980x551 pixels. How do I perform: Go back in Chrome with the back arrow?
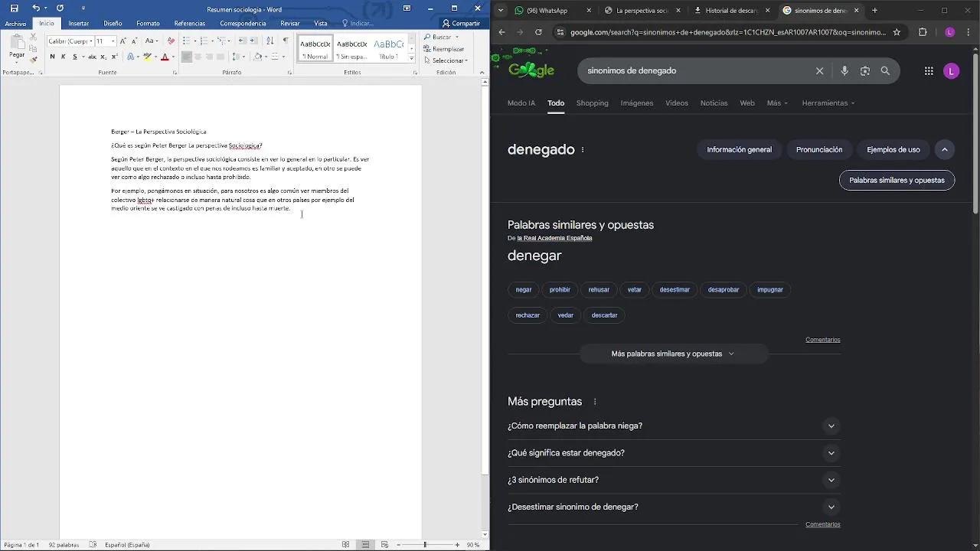click(x=501, y=32)
